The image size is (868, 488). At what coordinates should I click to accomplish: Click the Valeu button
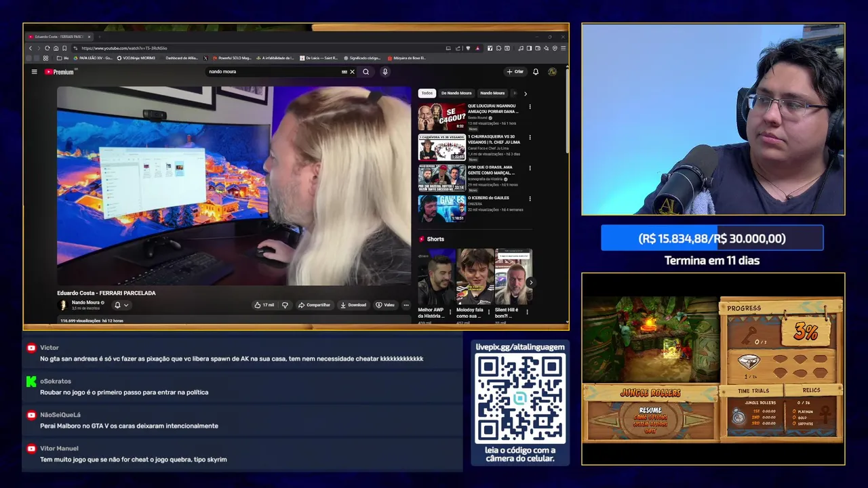click(x=385, y=305)
